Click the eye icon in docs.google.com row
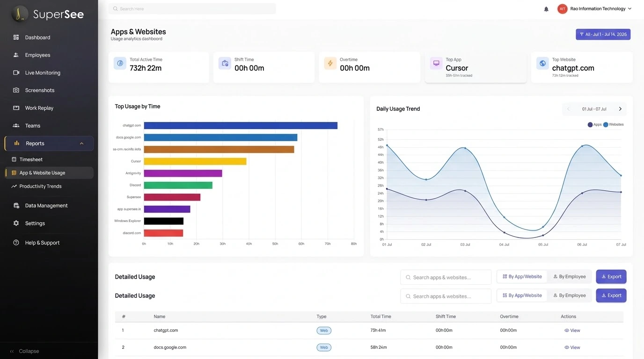The width and height of the screenshot is (644, 359). pos(567,347)
